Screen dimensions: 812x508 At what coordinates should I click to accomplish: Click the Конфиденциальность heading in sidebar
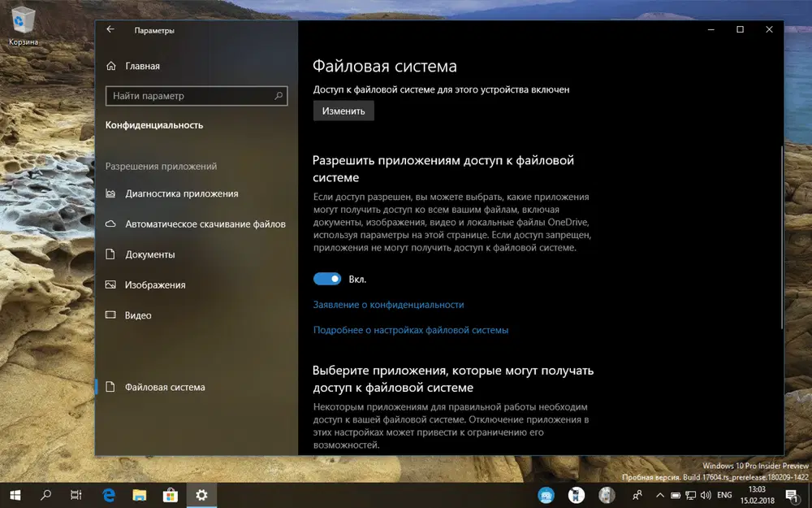pyautogui.click(x=154, y=125)
